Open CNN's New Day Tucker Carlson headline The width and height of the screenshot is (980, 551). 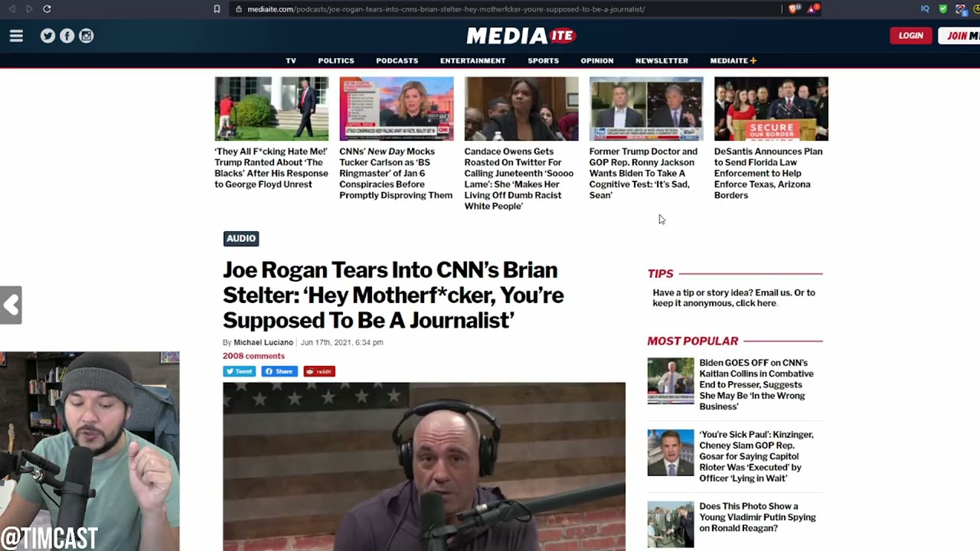[396, 173]
